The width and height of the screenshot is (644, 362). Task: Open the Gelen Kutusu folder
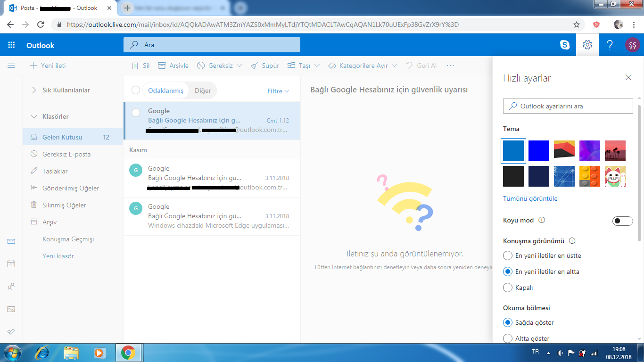click(73, 137)
